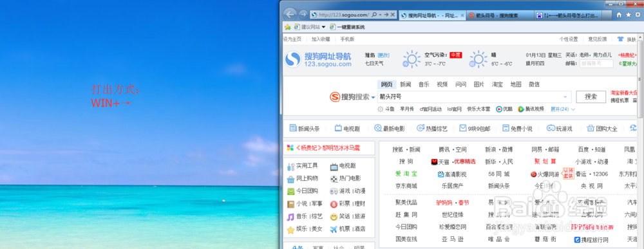Viewport: 644px width, 249px height.
Task: Click the 邮箱账号 input field
Action: click(x=596, y=63)
